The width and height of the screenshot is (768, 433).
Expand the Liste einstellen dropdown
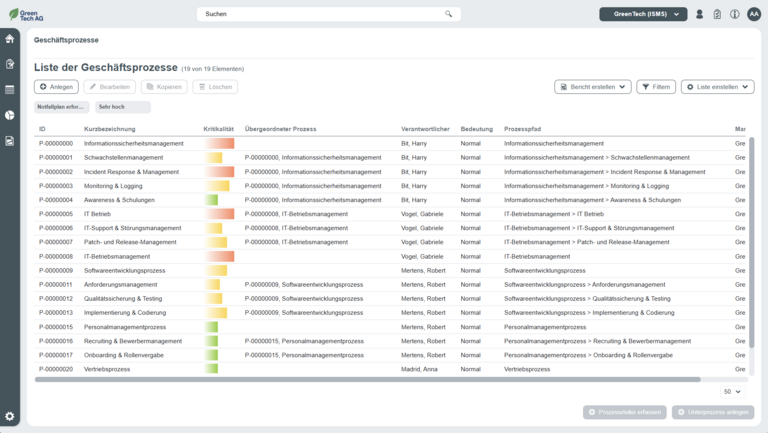[x=717, y=87]
